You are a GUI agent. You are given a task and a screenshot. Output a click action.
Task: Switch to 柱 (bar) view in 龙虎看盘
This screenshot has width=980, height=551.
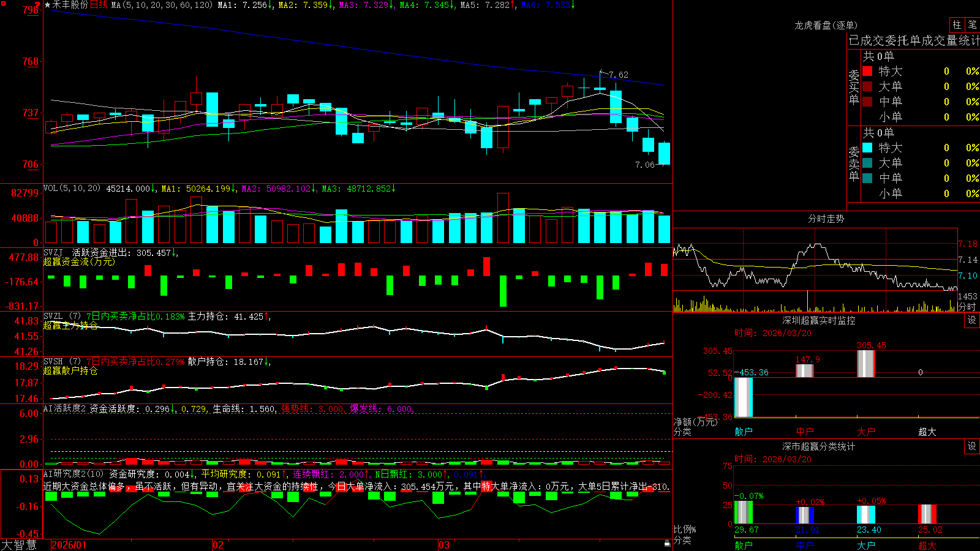tap(957, 25)
